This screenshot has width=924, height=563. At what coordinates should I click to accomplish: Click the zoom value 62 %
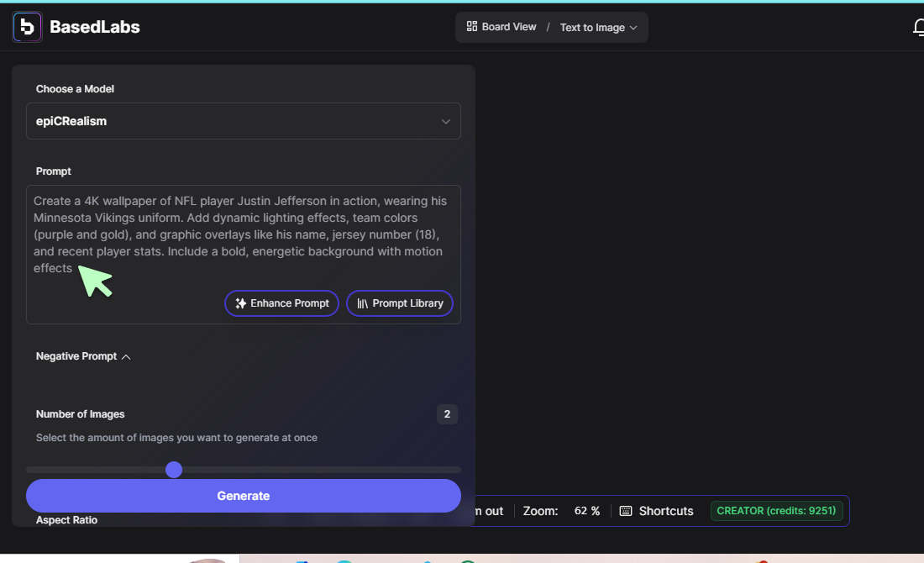pyautogui.click(x=587, y=511)
